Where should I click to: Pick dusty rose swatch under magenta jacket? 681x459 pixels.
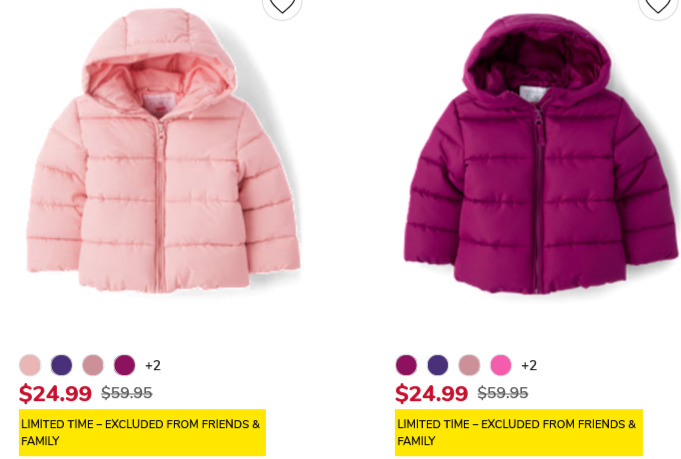469,365
